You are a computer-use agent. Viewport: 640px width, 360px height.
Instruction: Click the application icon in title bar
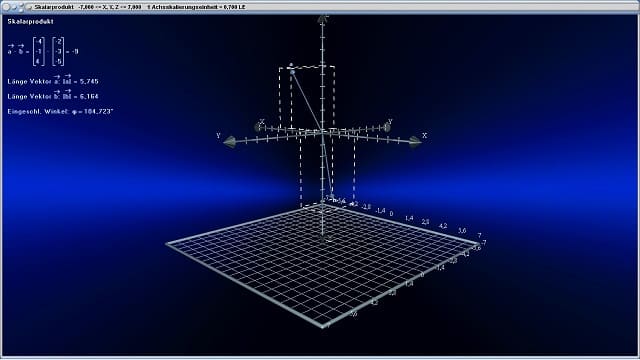(29, 7)
